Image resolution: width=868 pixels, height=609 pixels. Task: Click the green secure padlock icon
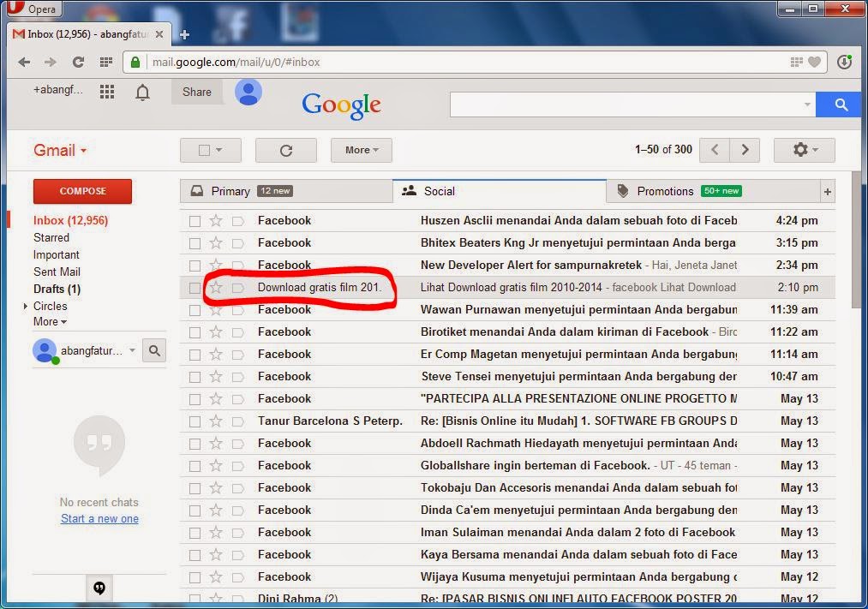point(135,62)
